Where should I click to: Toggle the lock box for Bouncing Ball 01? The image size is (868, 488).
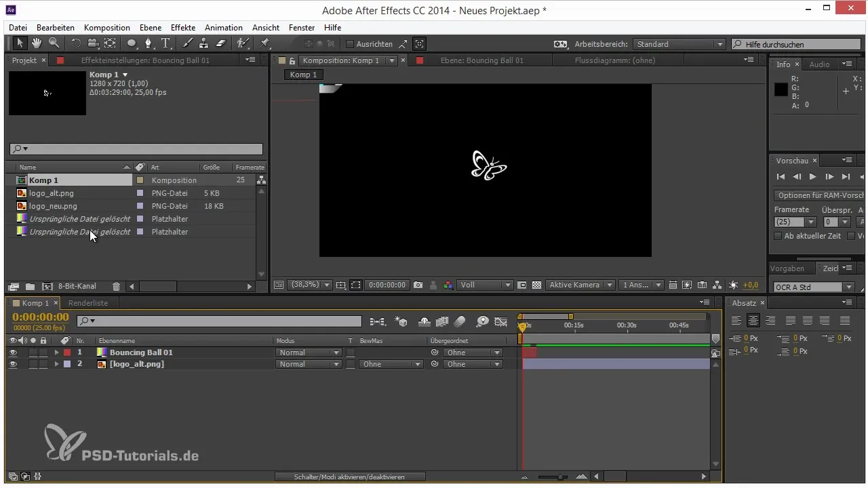coord(43,352)
